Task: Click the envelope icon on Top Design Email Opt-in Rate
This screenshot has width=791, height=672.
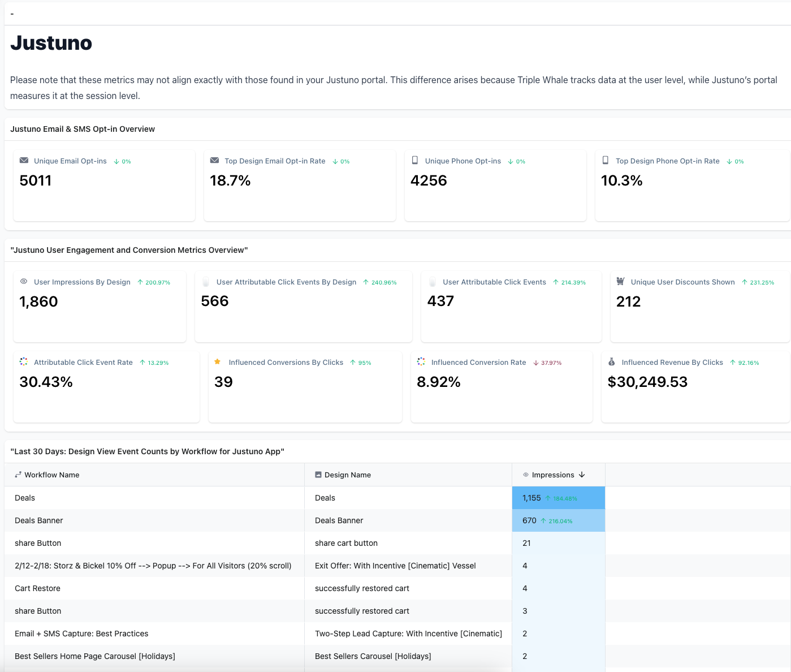Action: click(x=214, y=161)
